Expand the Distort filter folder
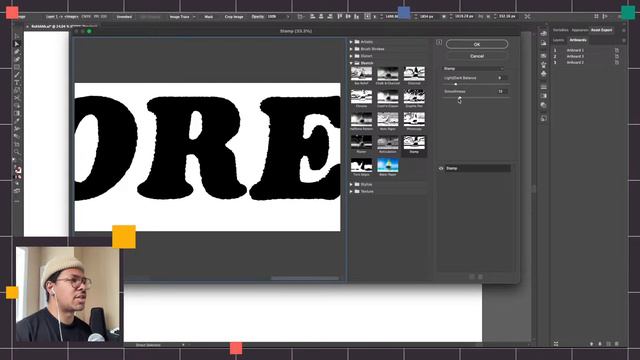This screenshot has height=360, width=640. point(351,56)
